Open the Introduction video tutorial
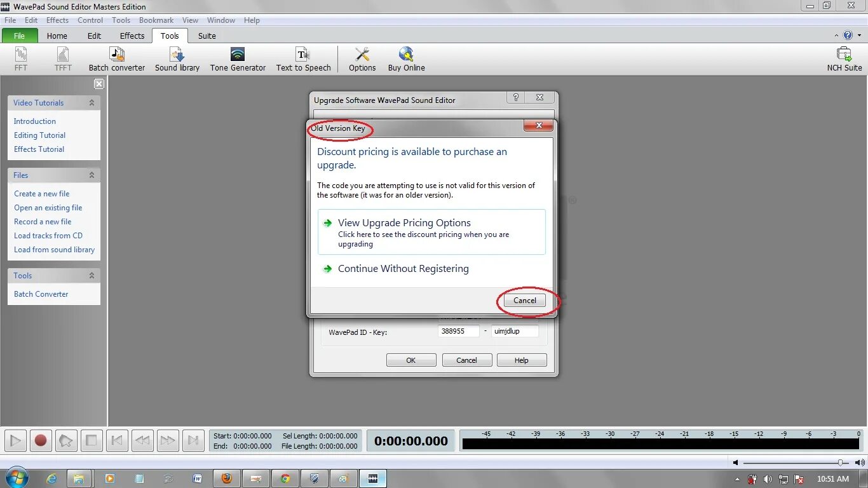This screenshot has height=488, width=868. click(35, 121)
